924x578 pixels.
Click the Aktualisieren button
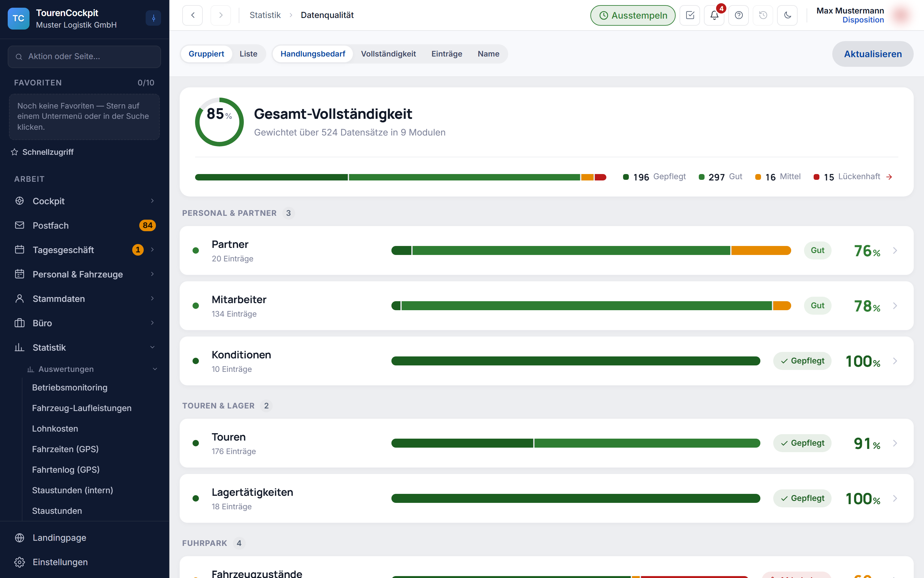pos(873,54)
